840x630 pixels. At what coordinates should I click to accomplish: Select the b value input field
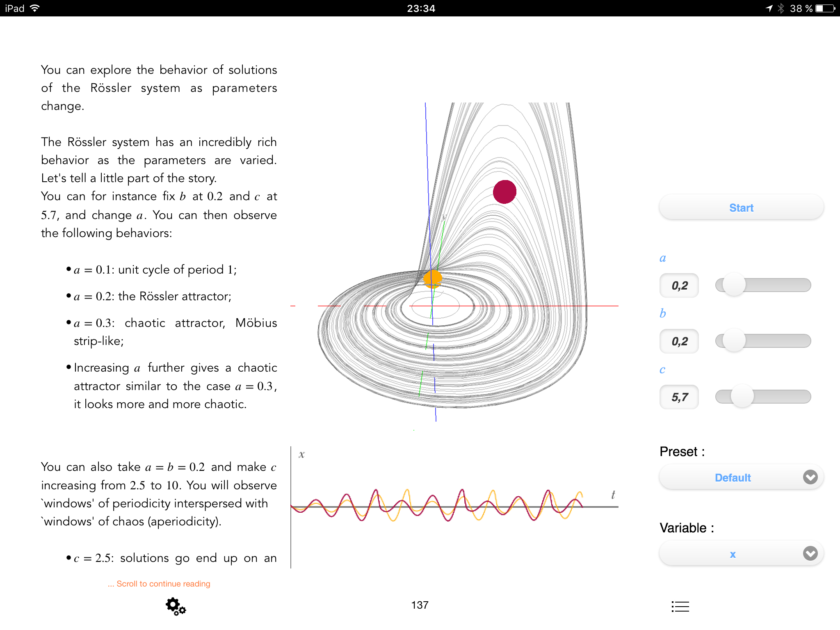point(679,341)
